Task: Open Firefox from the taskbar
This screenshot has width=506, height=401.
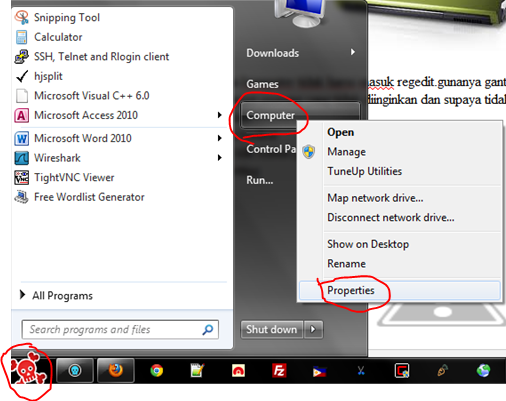Action: click(x=116, y=370)
